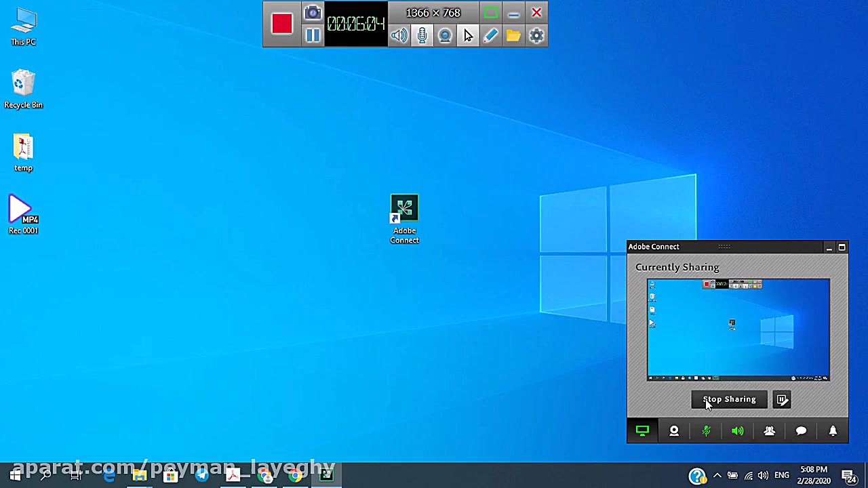
Task: Open the Action Center notifications
Action: [x=849, y=476]
